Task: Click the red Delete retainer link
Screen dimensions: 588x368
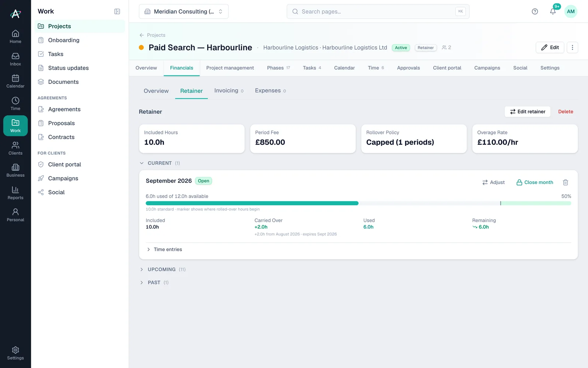Action: (566, 112)
